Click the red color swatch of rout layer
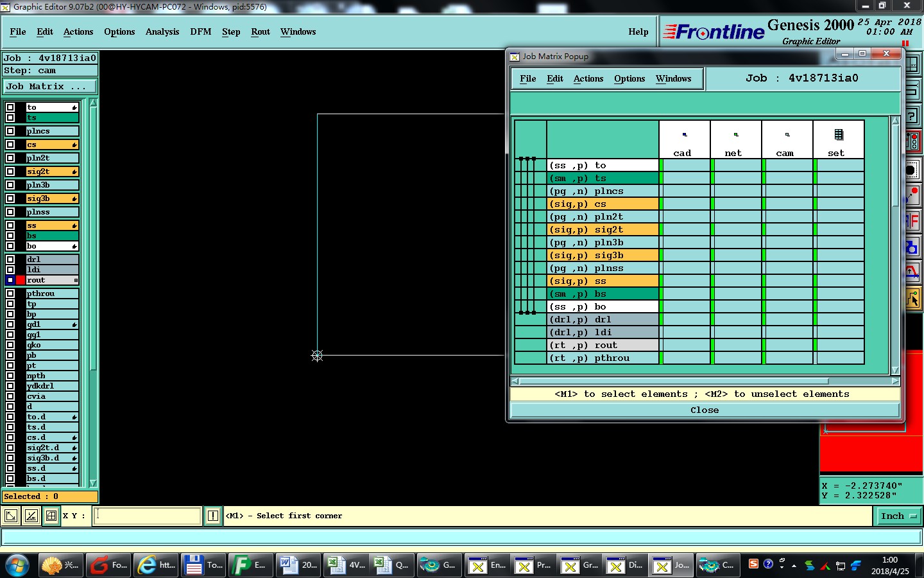The height and width of the screenshot is (578, 924). coord(21,280)
